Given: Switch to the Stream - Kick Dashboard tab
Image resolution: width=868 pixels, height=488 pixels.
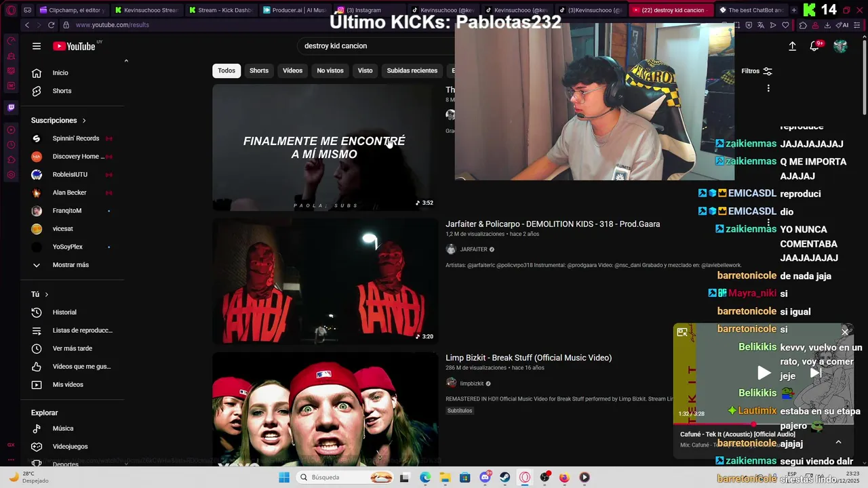Looking at the screenshot, I should coord(220,10).
